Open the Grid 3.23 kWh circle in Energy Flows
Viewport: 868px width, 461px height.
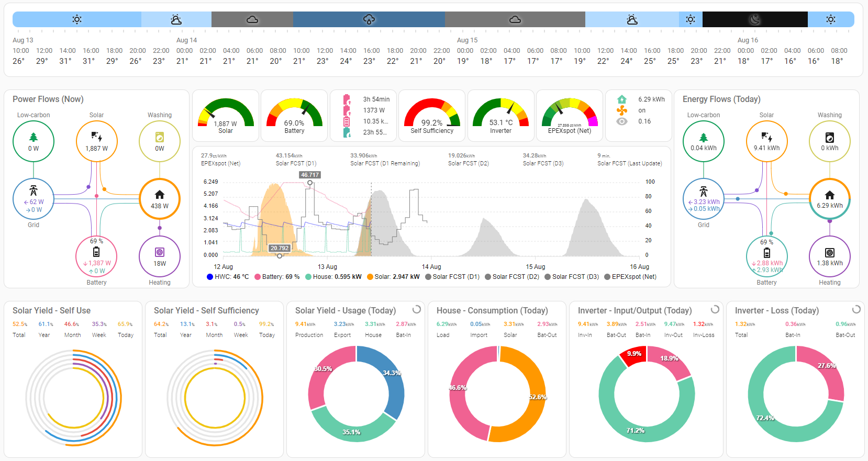pos(704,199)
